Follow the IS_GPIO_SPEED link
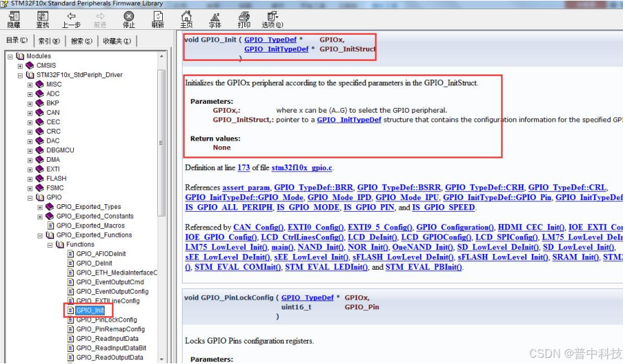 (x=443, y=208)
